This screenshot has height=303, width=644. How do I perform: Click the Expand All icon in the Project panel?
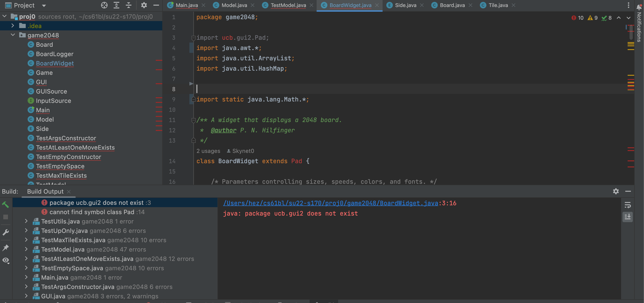pos(116,5)
